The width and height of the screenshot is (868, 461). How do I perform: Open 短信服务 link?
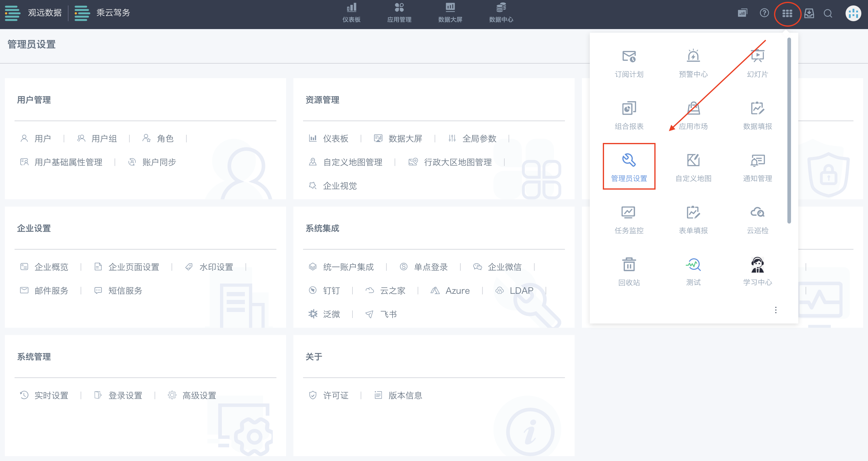(x=118, y=290)
